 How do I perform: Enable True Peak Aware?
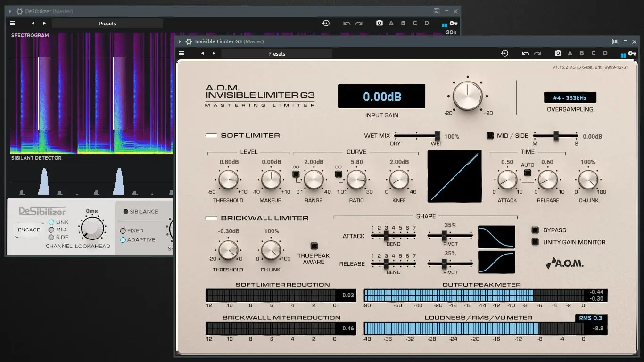[314, 246]
